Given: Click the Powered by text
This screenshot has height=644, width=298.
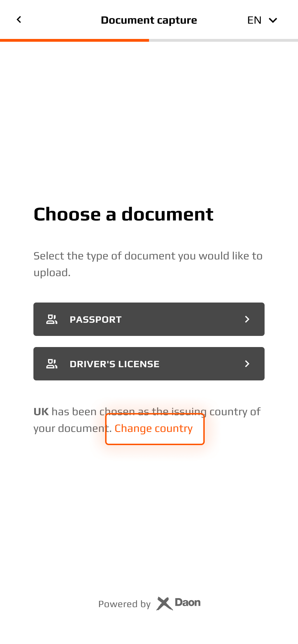Looking at the screenshot, I should [x=124, y=604].
